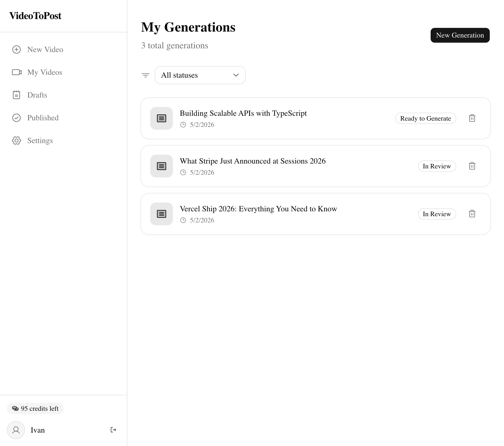Open What Stripe Just Announced at Sessions 2026
The height and width of the screenshot is (446, 504).
pyautogui.click(x=253, y=161)
